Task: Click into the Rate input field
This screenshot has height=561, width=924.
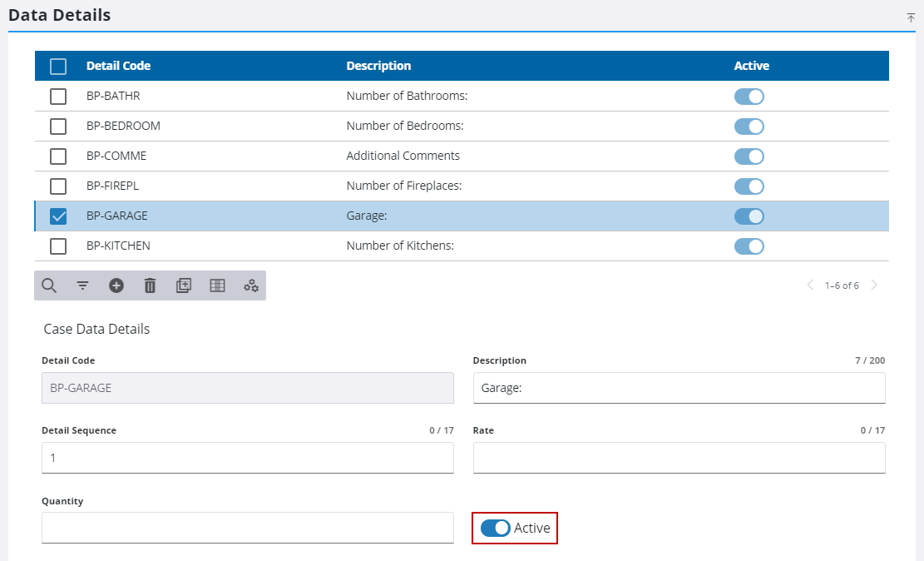Action: tap(679, 458)
